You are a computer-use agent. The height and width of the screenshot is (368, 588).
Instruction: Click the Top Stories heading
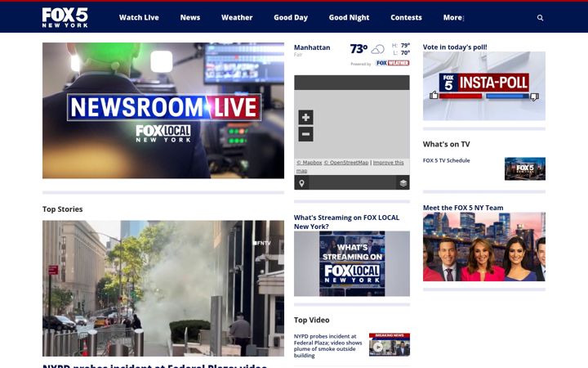[63, 209]
